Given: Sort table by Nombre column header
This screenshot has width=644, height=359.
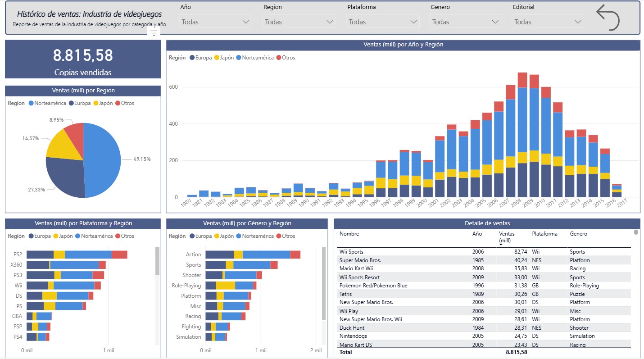Looking at the screenshot, I should tap(349, 234).
